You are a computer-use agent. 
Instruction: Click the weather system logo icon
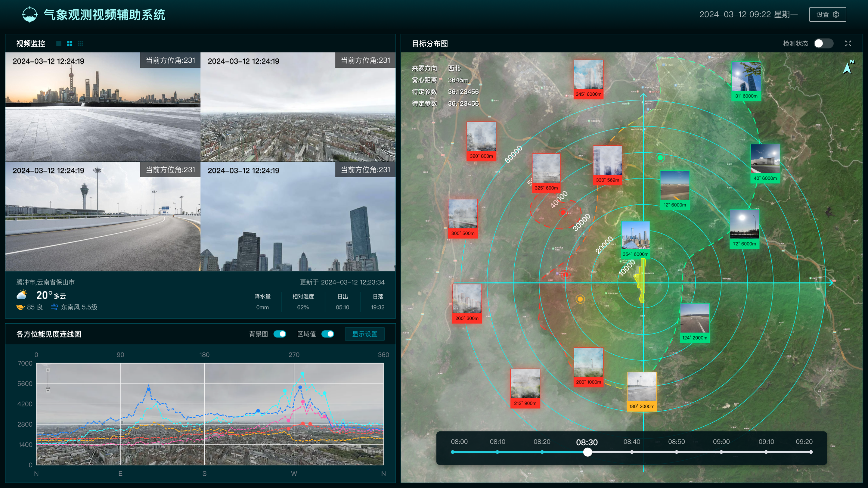click(29, 14)
